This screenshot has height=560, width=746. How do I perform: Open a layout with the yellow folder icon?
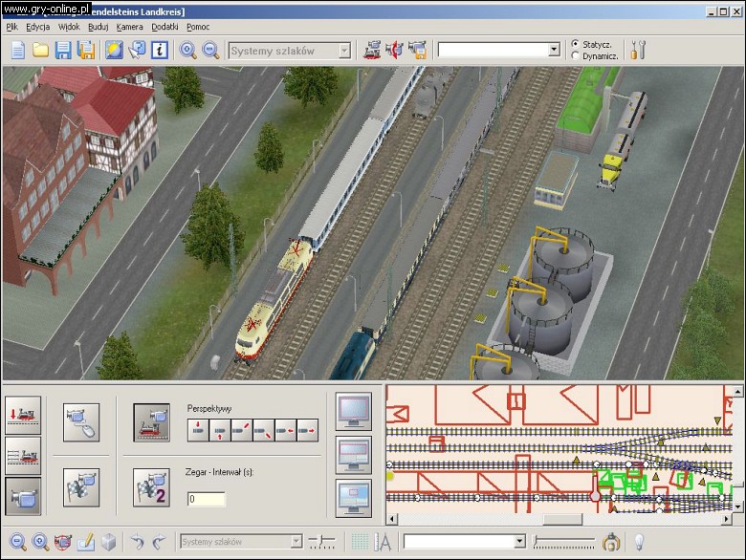pos(40,50)
